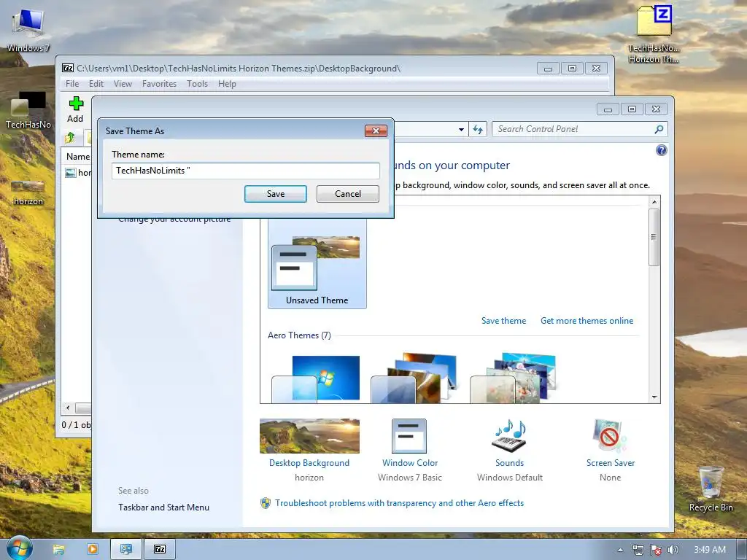
Task: Click the 7-Zip horizontal scroll-left arrow
Action: [68, 408]
